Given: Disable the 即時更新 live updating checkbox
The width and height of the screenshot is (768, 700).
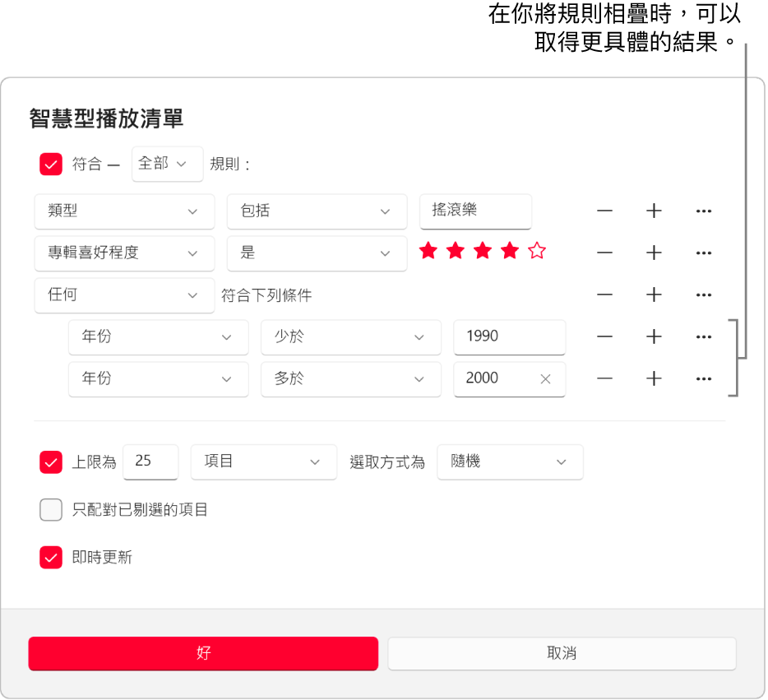Looking at the screenshot, I should [50, 558].
